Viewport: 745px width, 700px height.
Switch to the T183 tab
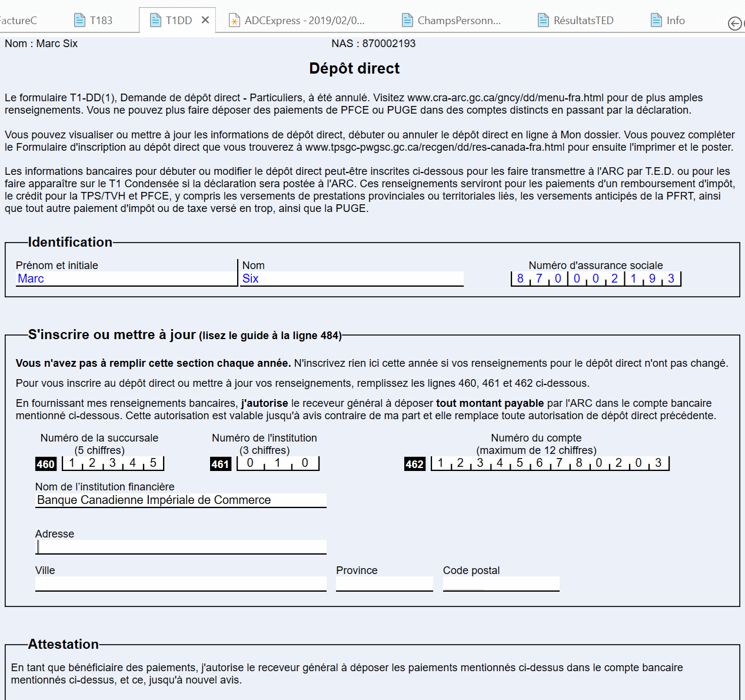(94, 21)
